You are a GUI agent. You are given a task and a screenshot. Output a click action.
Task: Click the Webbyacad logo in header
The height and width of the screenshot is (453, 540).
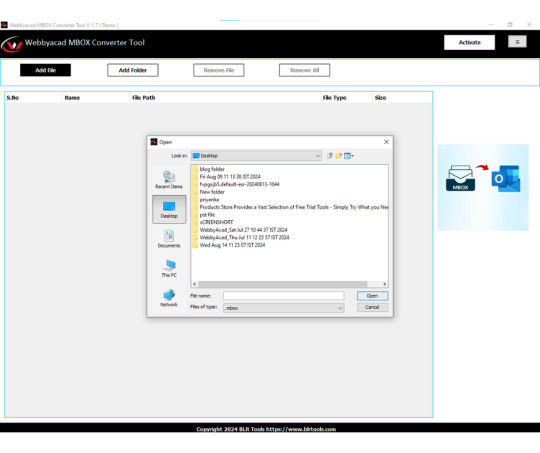pyautogui.click(x=12, y=44)
